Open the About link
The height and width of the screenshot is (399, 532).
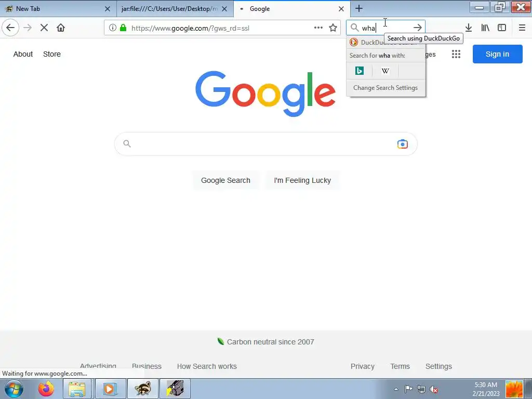pyautogui.click(x=23, y=54)
